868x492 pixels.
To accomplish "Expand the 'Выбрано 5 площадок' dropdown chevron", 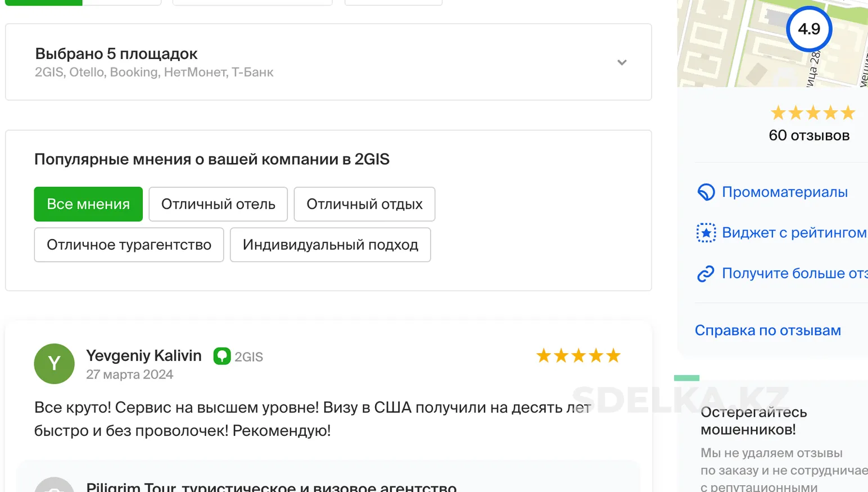I will pos(622,62).
